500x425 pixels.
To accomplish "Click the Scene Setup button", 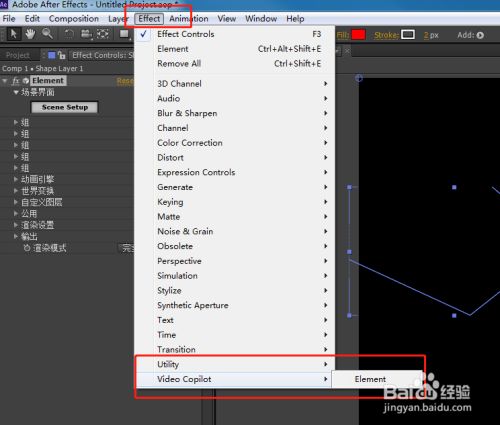I will 65,107.
